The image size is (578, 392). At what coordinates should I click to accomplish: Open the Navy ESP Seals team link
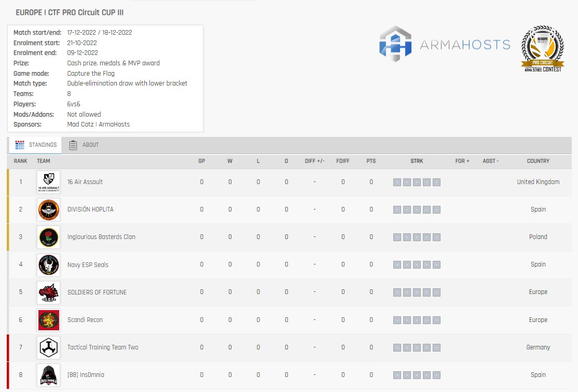tap(88, 264)
